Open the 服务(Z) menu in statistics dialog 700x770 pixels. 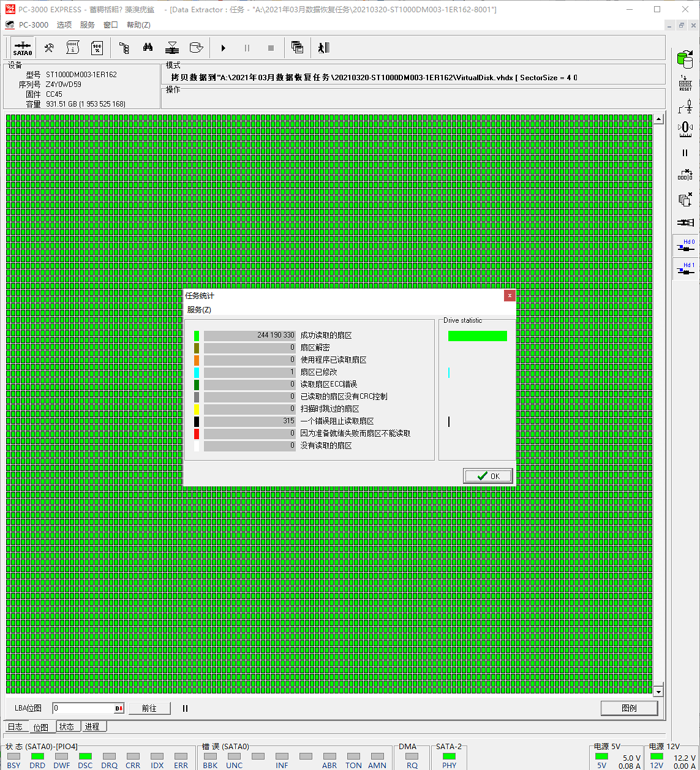point(199,310)
